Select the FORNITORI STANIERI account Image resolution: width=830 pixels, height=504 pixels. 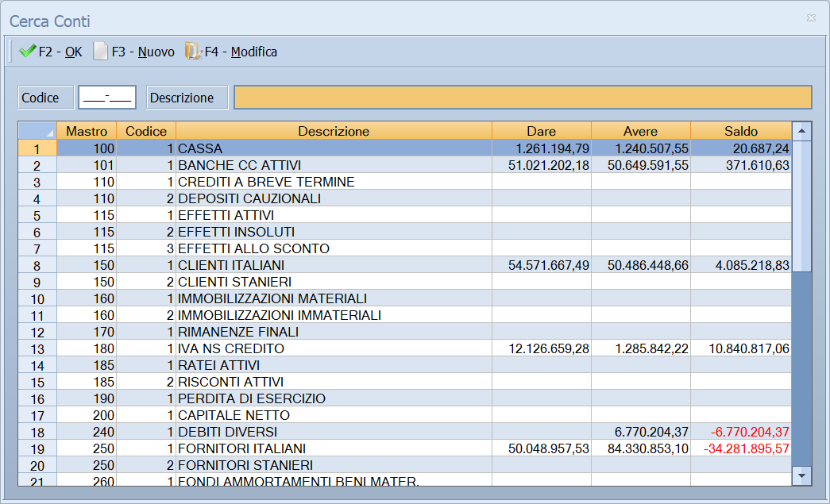(x=405, y=465)
